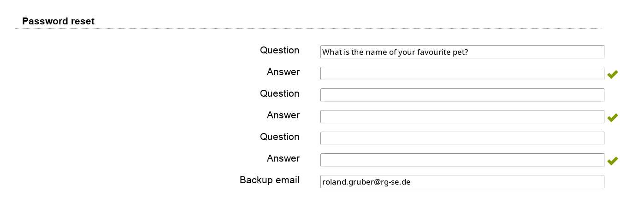This screenshot has height=203, width=644.
Task: Click the third 'Answer' label
Action: (x=283, y=158)
